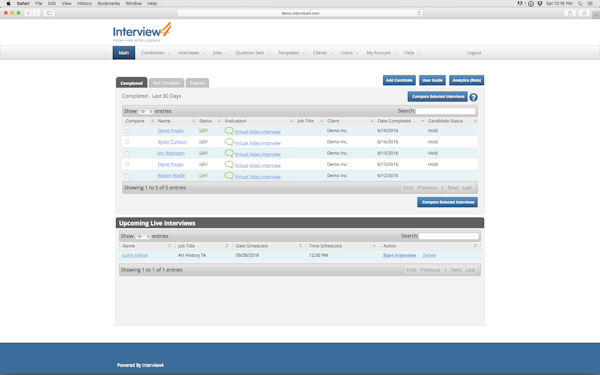Click Safari's page reload icon

tap(419, 13)
